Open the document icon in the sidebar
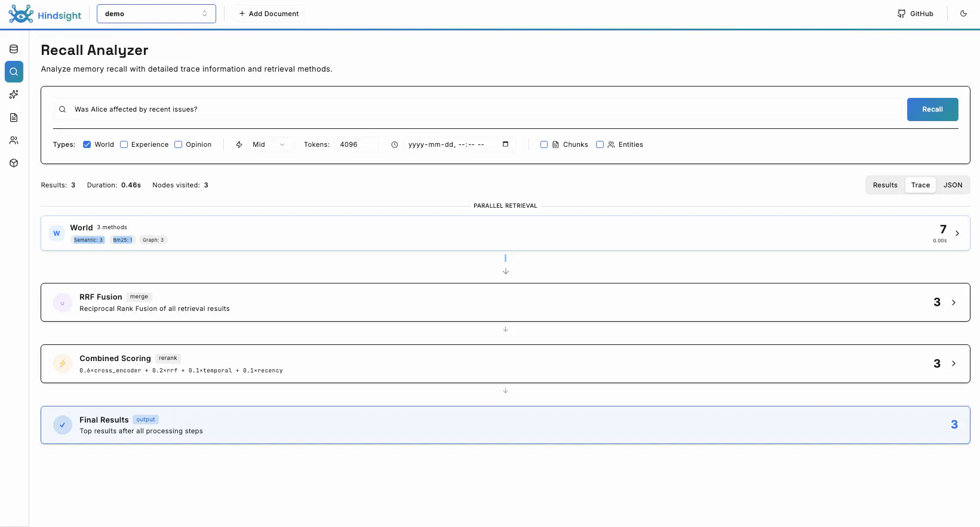Image resolution: width=980 pixels, height=527 pixels. tap(14, 118)
